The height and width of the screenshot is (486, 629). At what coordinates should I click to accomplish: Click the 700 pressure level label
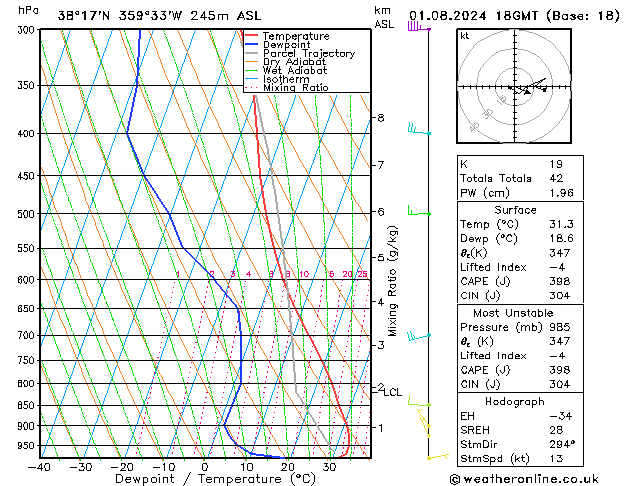(x=28, y=335)
